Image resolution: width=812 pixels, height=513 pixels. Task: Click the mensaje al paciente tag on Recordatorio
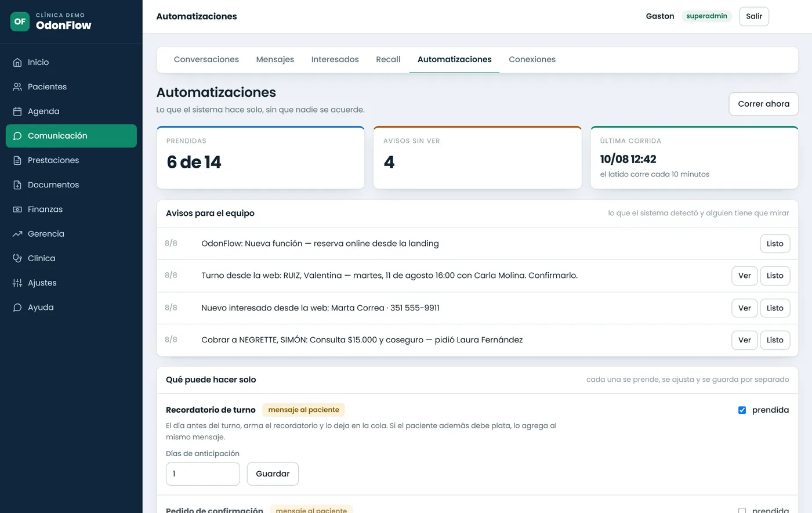(x=303, y=410)
